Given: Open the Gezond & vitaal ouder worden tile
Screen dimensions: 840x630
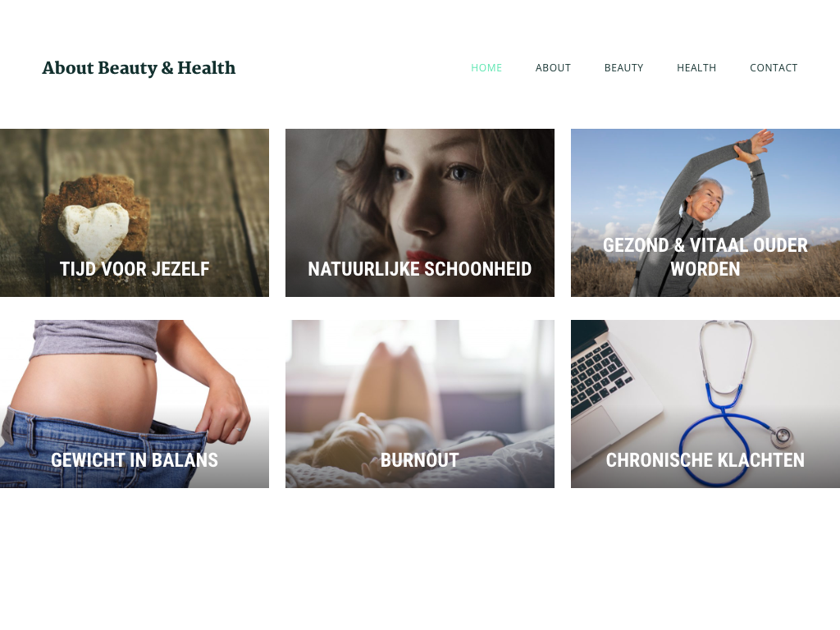Looking at the screenshot, I should (x=705, y=212).
